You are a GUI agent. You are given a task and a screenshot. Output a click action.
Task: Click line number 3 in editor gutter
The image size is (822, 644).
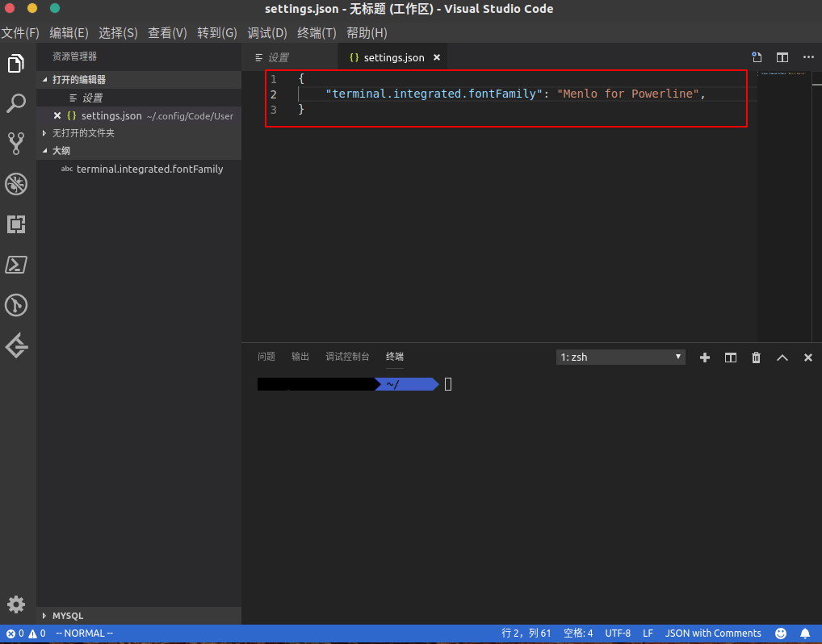[x=273, y=110]
